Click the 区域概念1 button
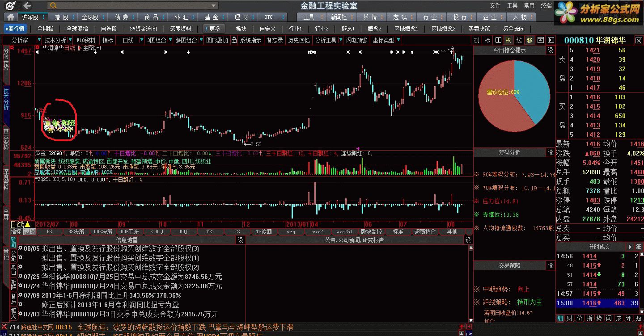This screenshot has width=644, height=336. pyautogui.click(x=406, y=29)
